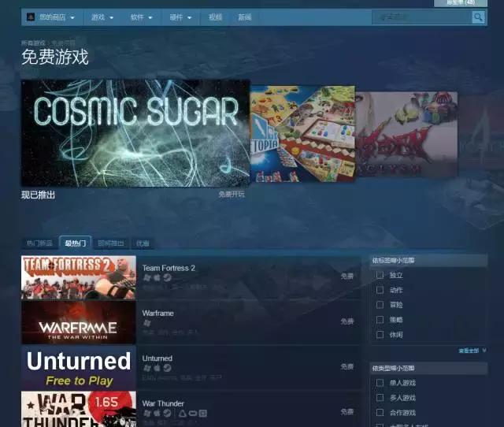Click Team Fortress 2 SteamOS platform icon
The width and height of the screenshot is (504, 427).
167,278
